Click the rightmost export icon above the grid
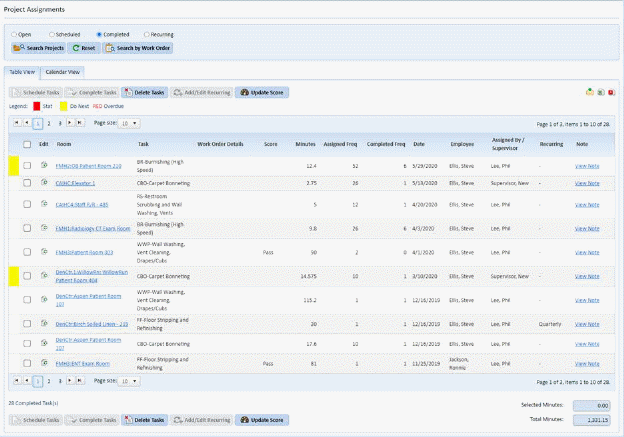The width and height of the screenshot is (624, 437). coord(611,92)
